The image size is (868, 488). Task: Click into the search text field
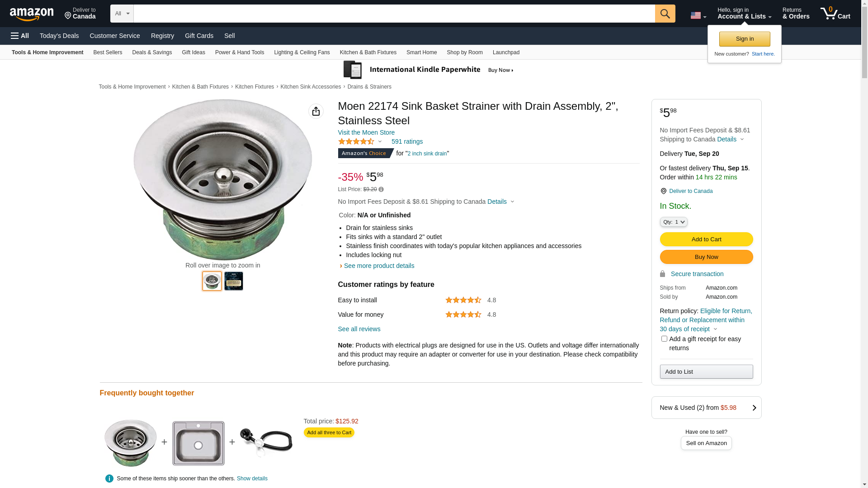[394, 14]
